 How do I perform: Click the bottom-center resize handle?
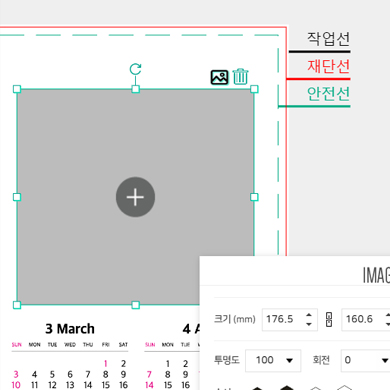pyautogui.click(x=135, y=305)
